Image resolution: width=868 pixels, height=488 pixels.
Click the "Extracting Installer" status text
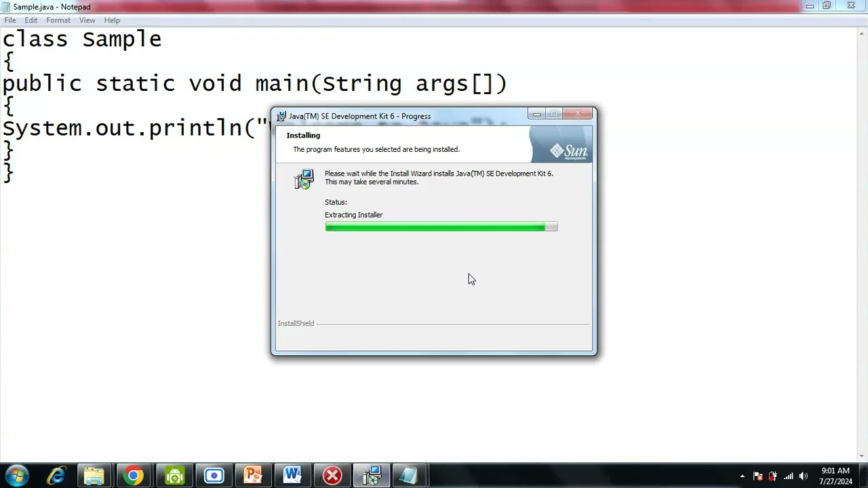coord(353,215)
